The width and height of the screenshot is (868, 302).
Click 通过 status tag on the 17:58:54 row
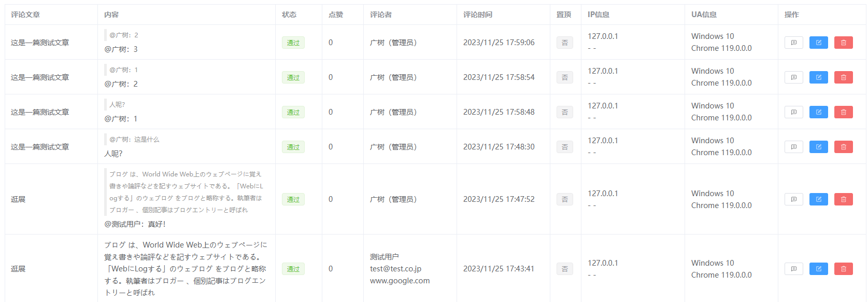293,77
